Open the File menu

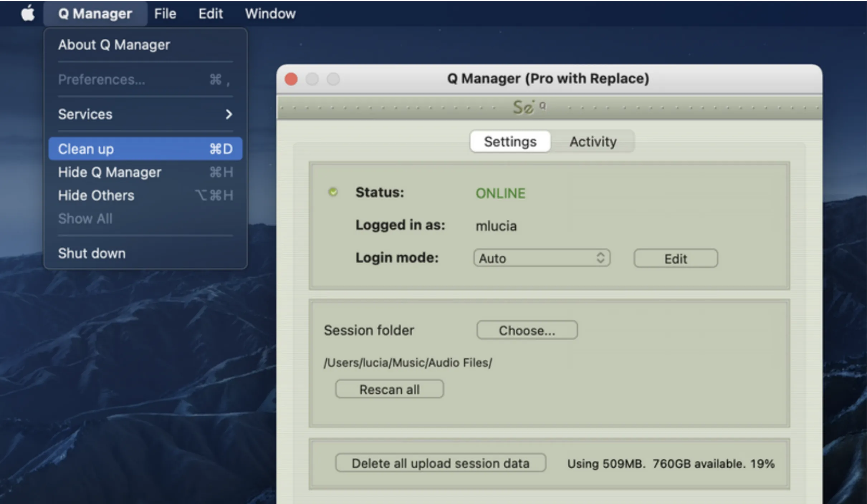(x=165, y=14)
